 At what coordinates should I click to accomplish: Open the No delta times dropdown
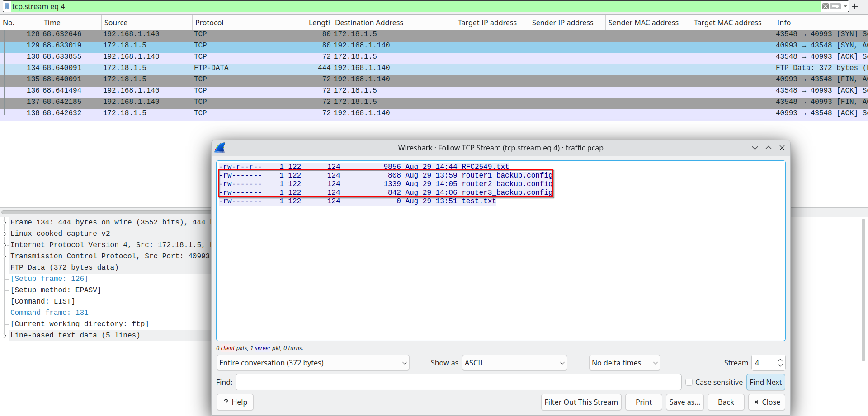624,363
